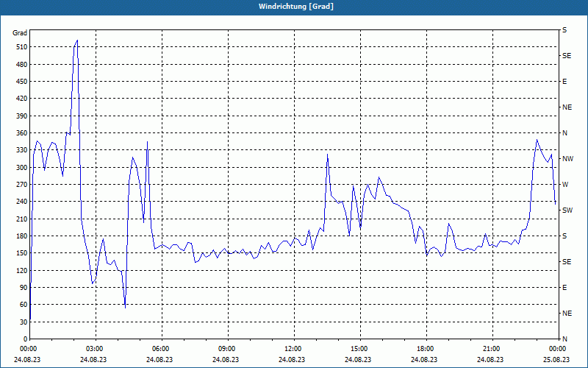
Task: Click the 30 value on the left axis
Action: [x=24, y=322]
